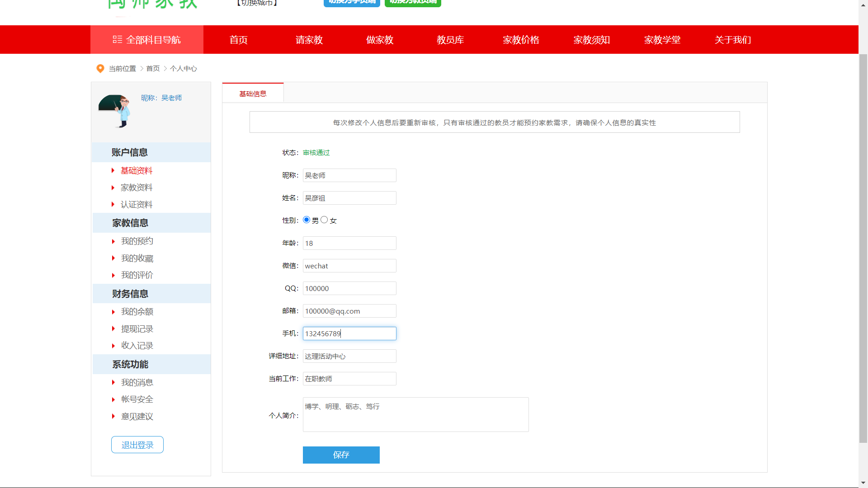Click the red arrow beside 我的消息
Screen dimensions: 868x488
[x=113, y=383]
